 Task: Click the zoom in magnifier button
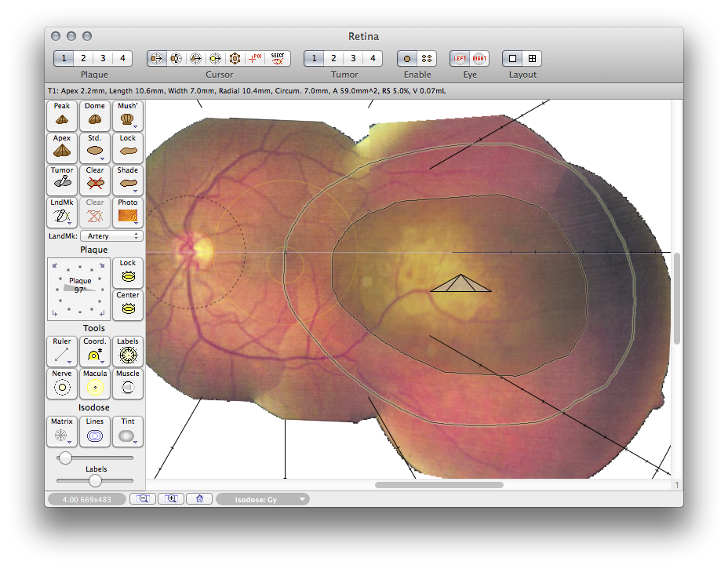pyautogui.click(x=171, y=498)
